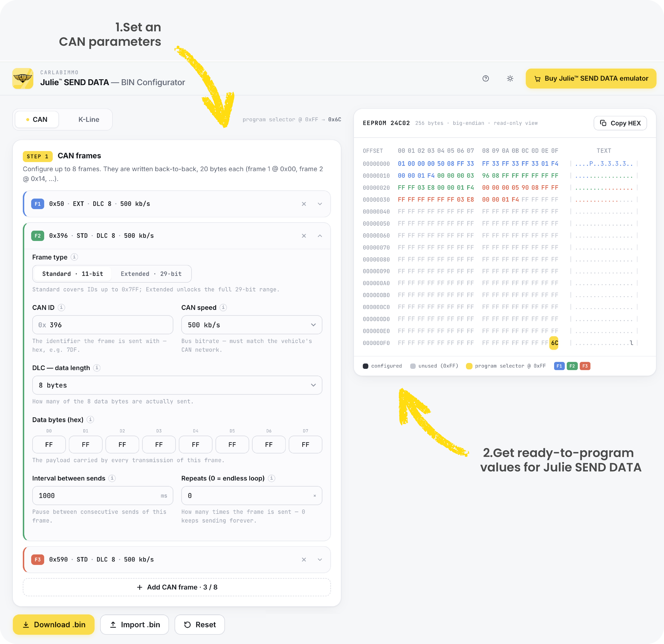The width and height of the screenshot is (664, 644).
Task: Click the "00000020" offset row label
Action: click(376, 188)
